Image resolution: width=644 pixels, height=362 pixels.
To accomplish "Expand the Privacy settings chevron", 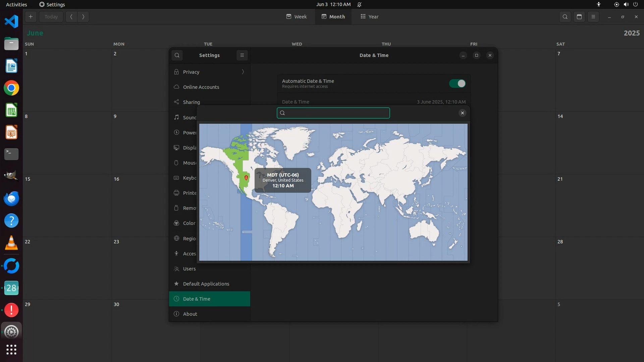I will (x=243, y=72).
